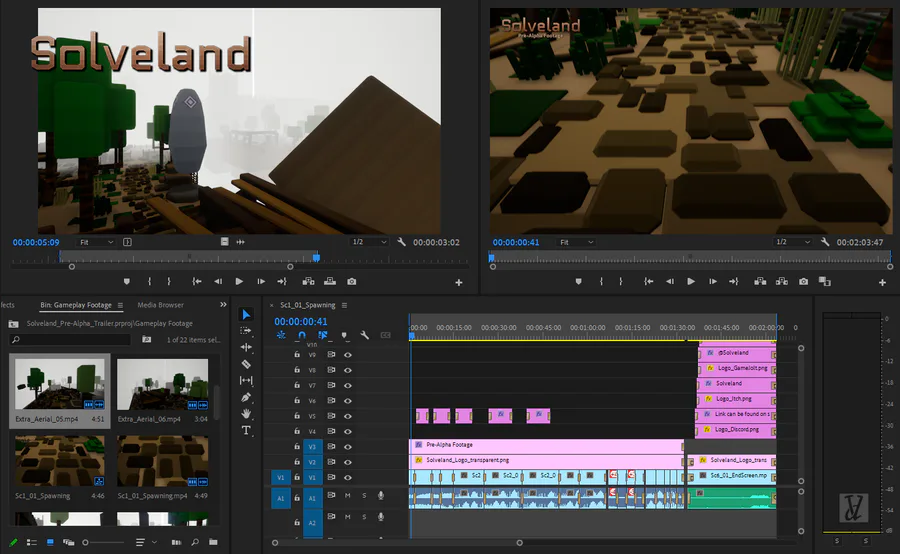Viewport: 900px width, 554px height.
Task: Open Bin: Gameplay Footage panel menu
Action: pyautogui.click(x=120, y=305)
